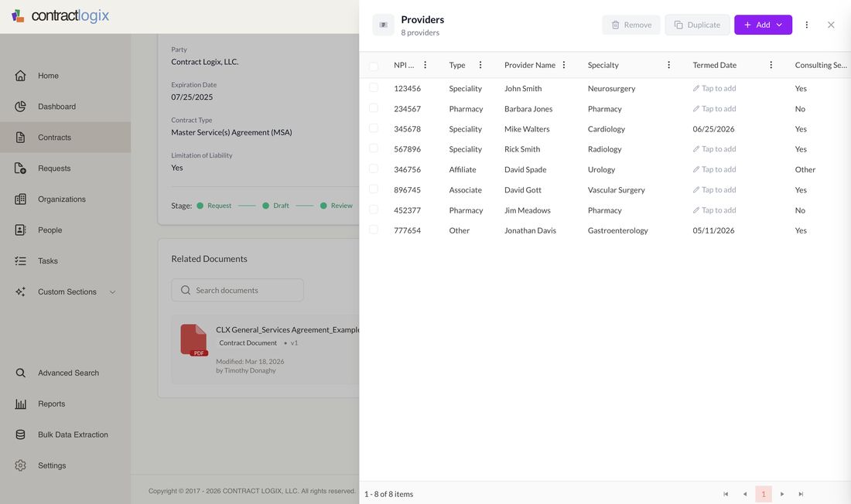The image size is (851, 504).
Task: Open Settings gear icon
Action: 21,465
